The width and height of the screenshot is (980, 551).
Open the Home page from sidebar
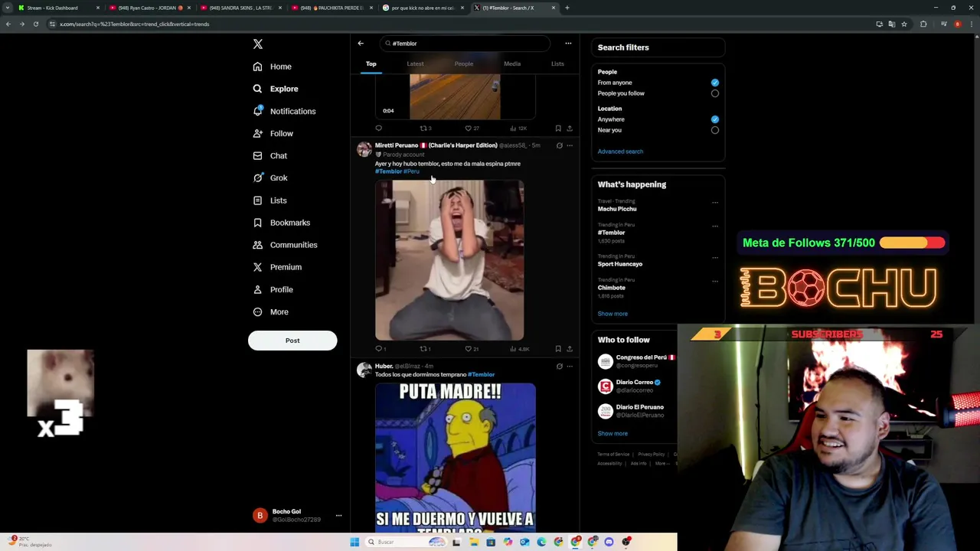click(x=273, y=67)
